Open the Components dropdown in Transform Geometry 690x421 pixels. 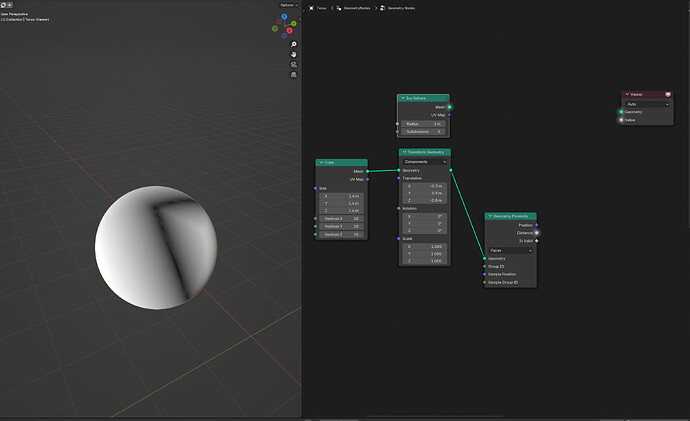click(x=425, y=161)
